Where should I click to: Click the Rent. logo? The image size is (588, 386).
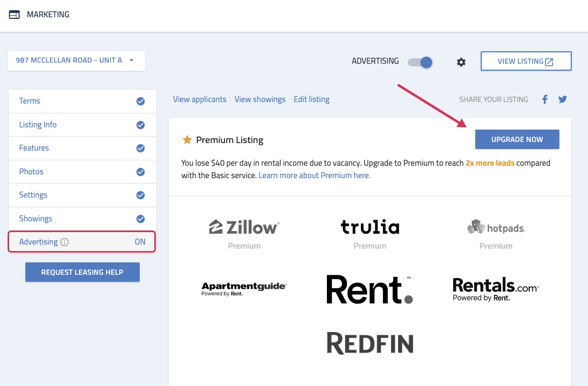pos(370,289)
